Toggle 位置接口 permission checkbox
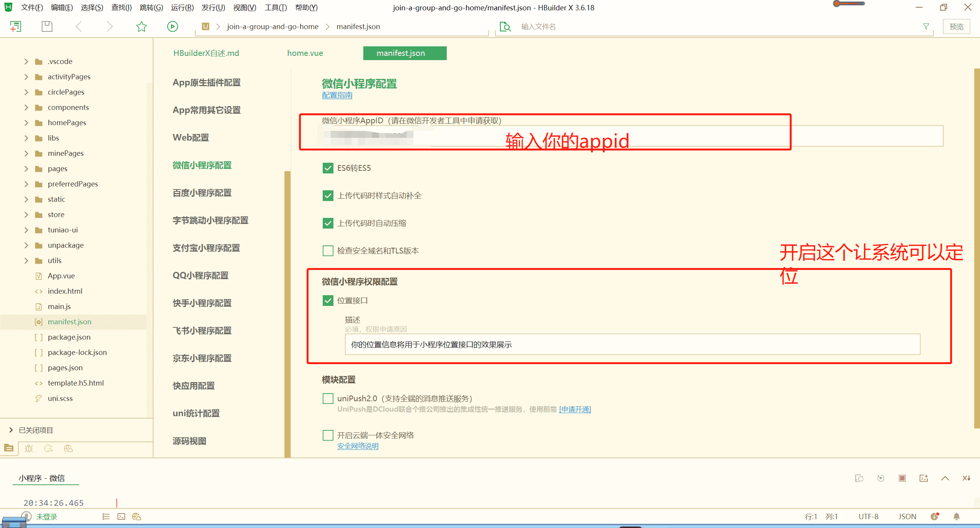980x528 pixels. point(328,301)
